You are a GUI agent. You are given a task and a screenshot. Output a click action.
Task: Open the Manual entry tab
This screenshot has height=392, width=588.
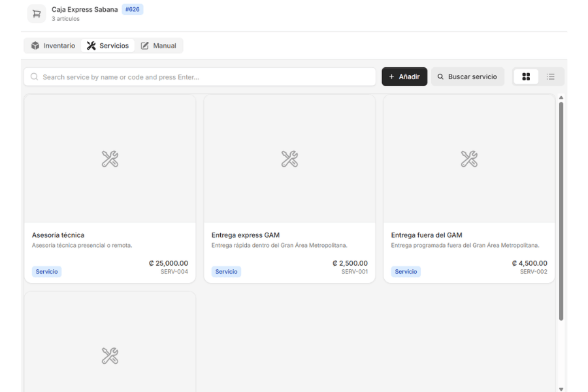(x=158, y=46)
